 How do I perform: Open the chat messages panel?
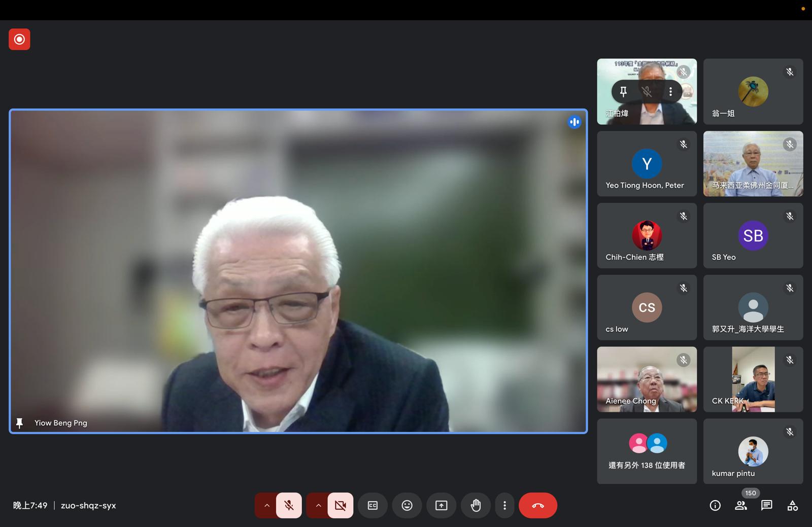coord(766,505)
